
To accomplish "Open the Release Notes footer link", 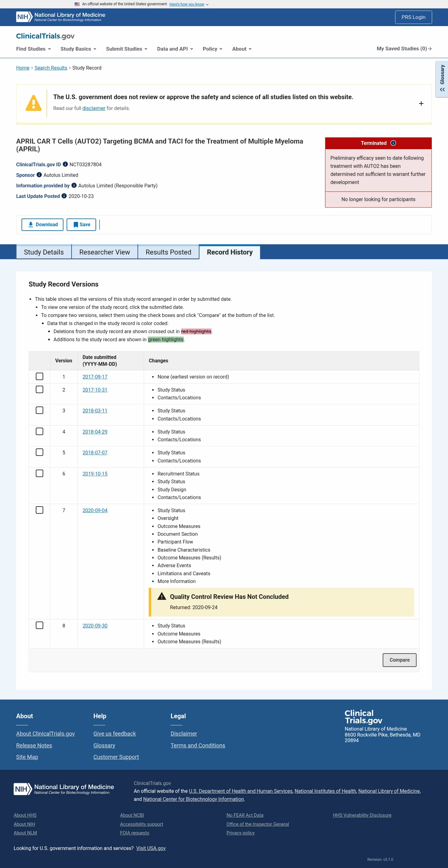I will (34, 745).
